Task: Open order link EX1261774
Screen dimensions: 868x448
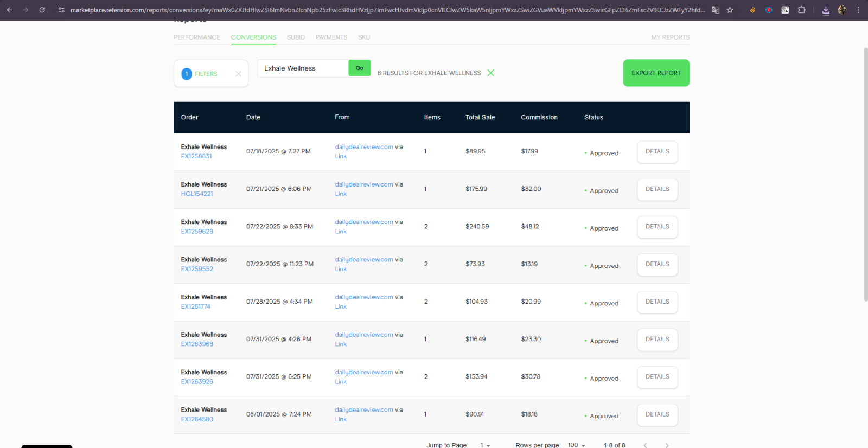Action: click(196, 306)
